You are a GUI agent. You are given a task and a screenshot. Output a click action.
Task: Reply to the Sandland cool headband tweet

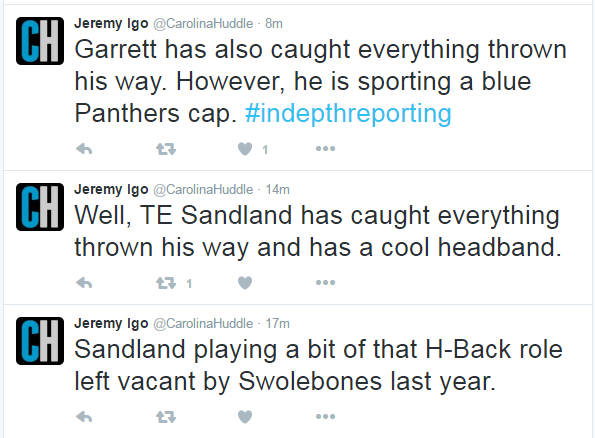[x=84, y=283]
